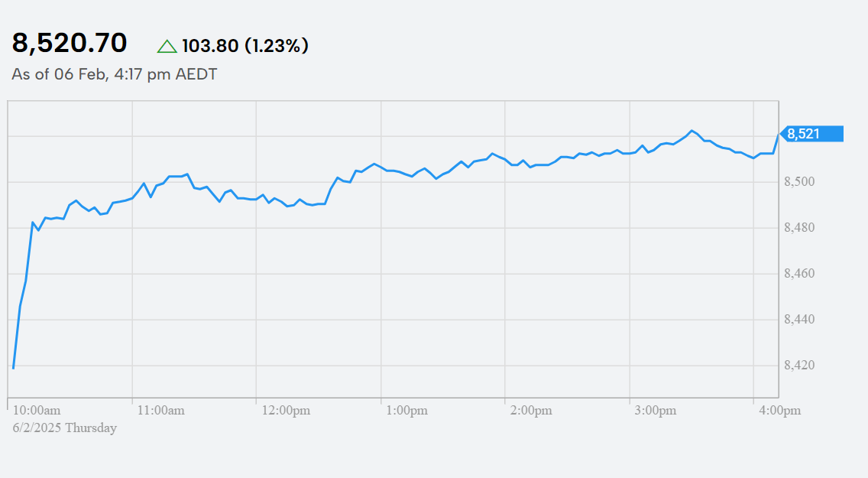
Task: Click the 4:00pm time axis label
Action: [x=780, y=411]
